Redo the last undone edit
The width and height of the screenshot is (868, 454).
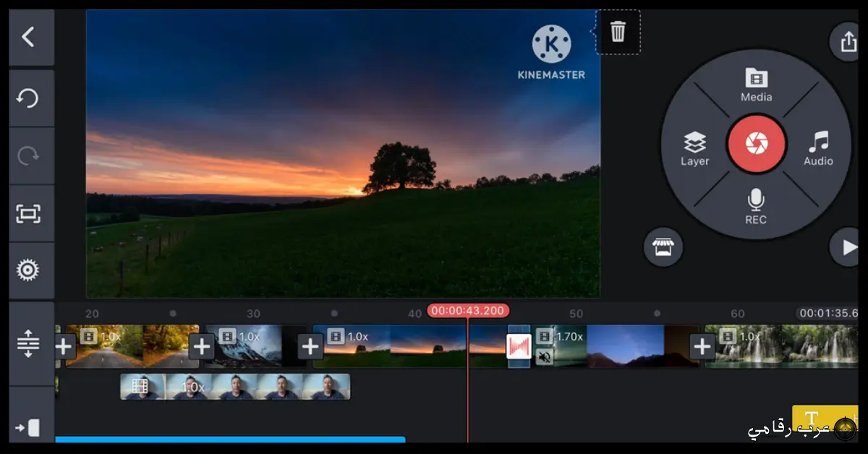tap(29, 156)
